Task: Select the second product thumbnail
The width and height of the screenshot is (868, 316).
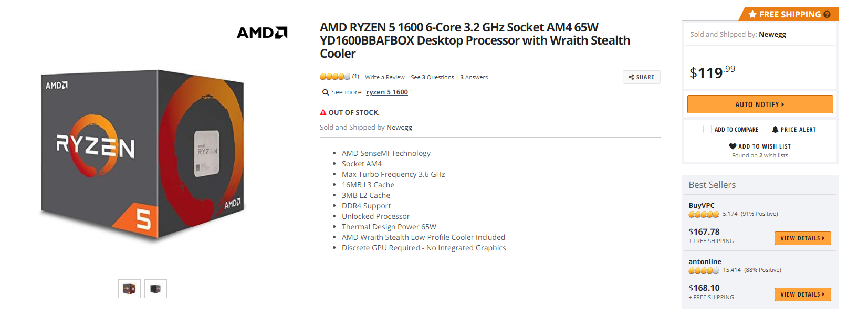Action: [155, 289]
